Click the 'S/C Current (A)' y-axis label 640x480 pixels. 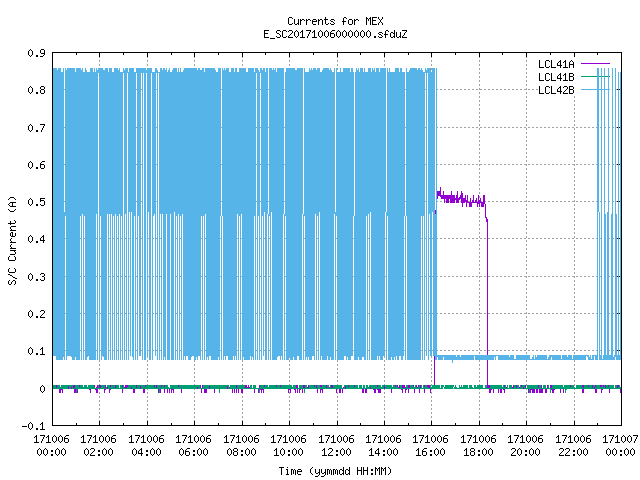pyautogui.click(x=12, y=241)
